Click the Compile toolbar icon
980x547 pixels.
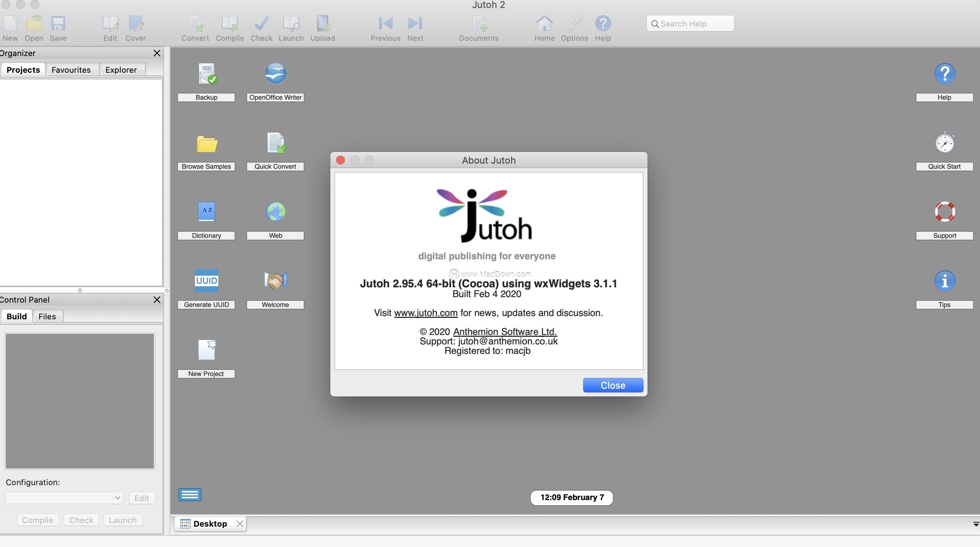point(230,24)
